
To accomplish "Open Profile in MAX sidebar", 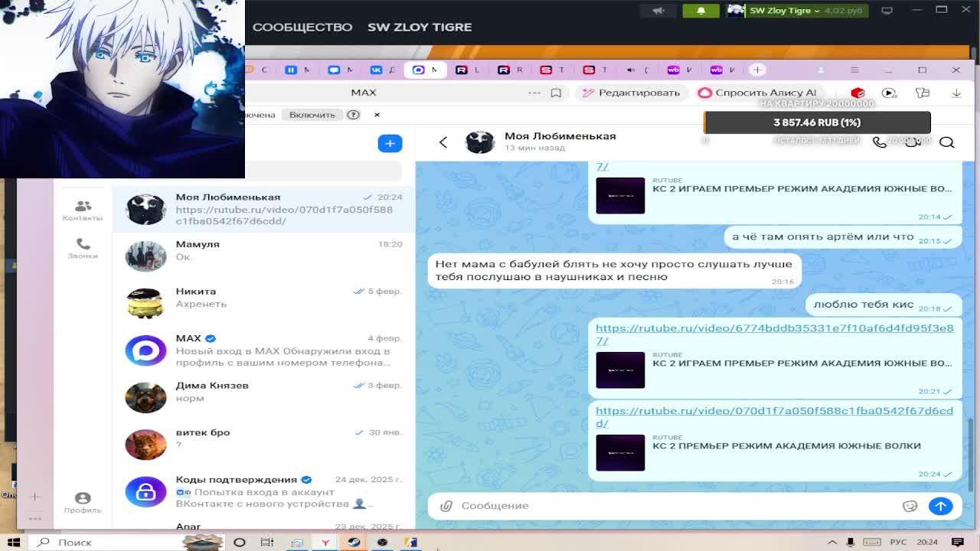I will click(83, 503).
